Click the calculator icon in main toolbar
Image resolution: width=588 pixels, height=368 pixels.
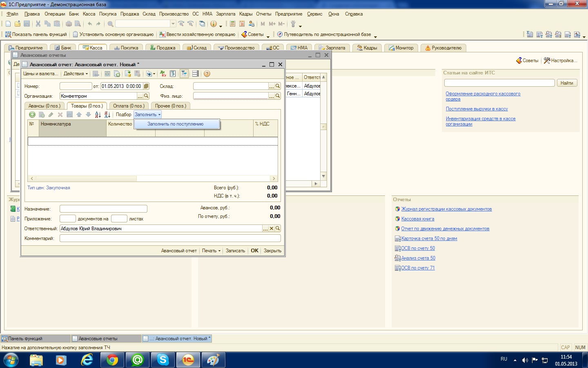232,24
